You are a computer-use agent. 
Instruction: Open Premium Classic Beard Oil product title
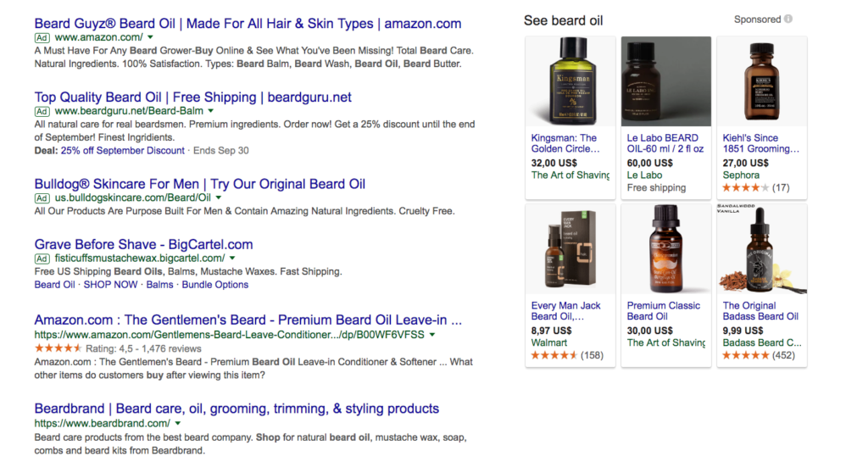(663, 311)
